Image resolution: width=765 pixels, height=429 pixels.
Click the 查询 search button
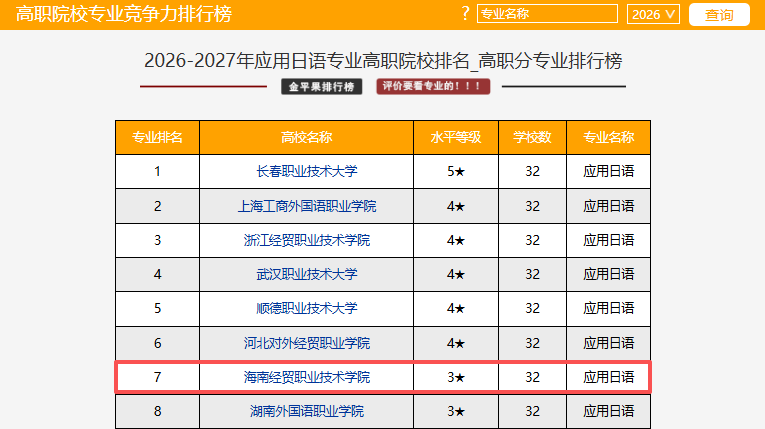719,15
